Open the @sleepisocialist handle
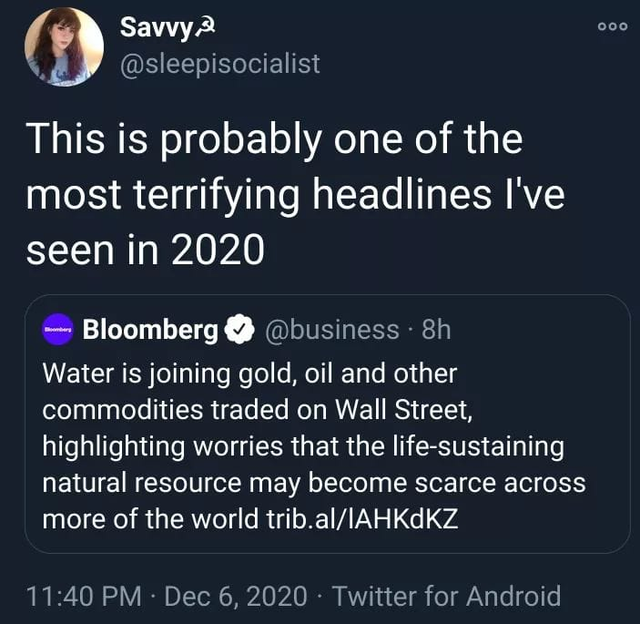Screen dimensions: 640x624 pyautogui.click(x=220, y=64)
